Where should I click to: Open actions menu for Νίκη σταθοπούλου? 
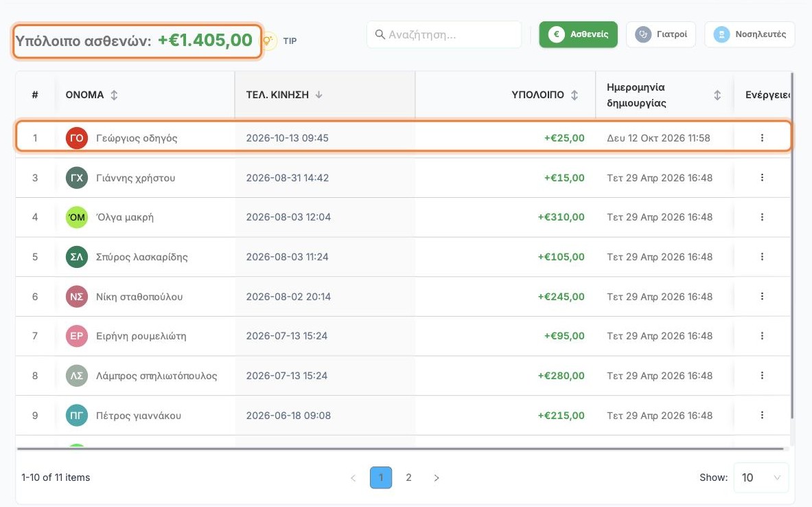click(762, 297)
